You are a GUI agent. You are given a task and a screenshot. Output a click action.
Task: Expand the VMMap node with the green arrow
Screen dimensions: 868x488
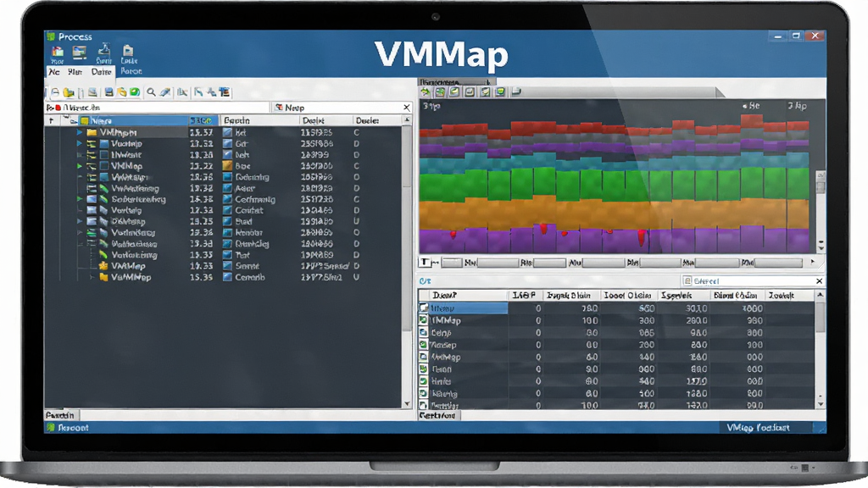80,165
